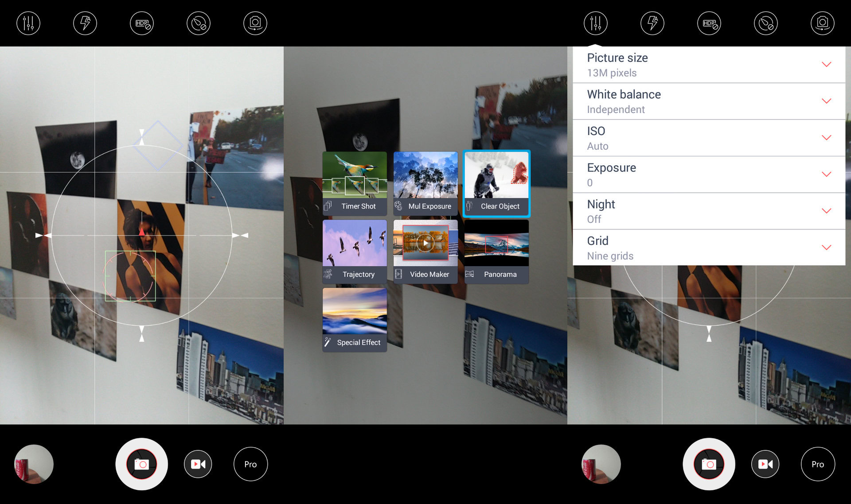Viewport: 851px width, 504px height.
Task: Open last photo thumbnail in left panel
Action: 34,464
